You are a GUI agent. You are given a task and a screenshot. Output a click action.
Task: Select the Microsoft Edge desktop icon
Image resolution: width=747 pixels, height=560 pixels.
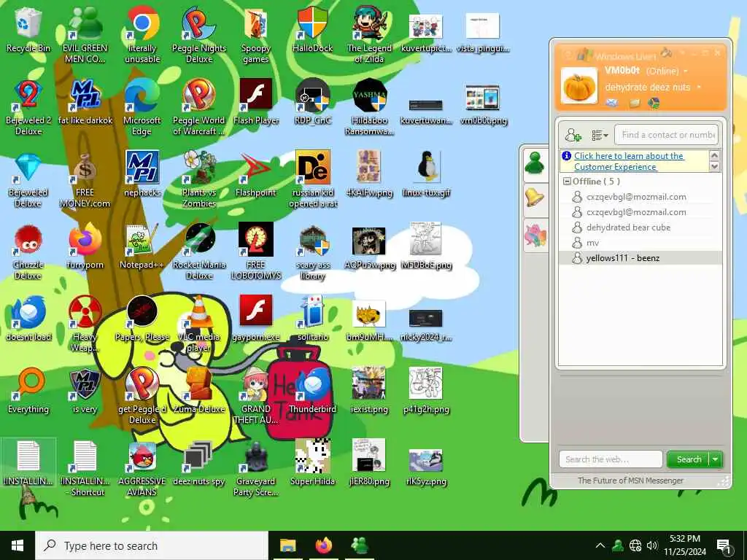click(142, 108)
